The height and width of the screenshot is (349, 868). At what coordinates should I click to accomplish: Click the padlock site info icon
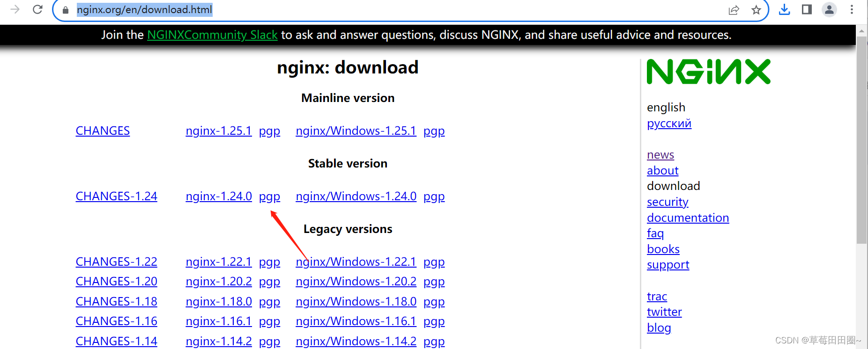click(x=66, y=10)
